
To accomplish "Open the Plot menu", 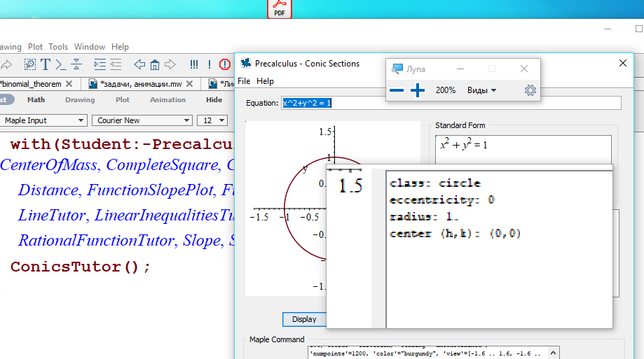I will click(35, 47).
